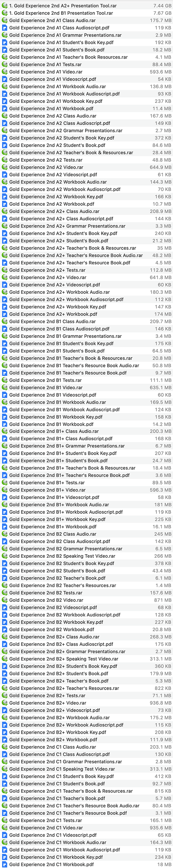Click the archive icon of A2+ Class Audio.rar
The height and width of the screenshot is (868, 173).
click(4, 211)
